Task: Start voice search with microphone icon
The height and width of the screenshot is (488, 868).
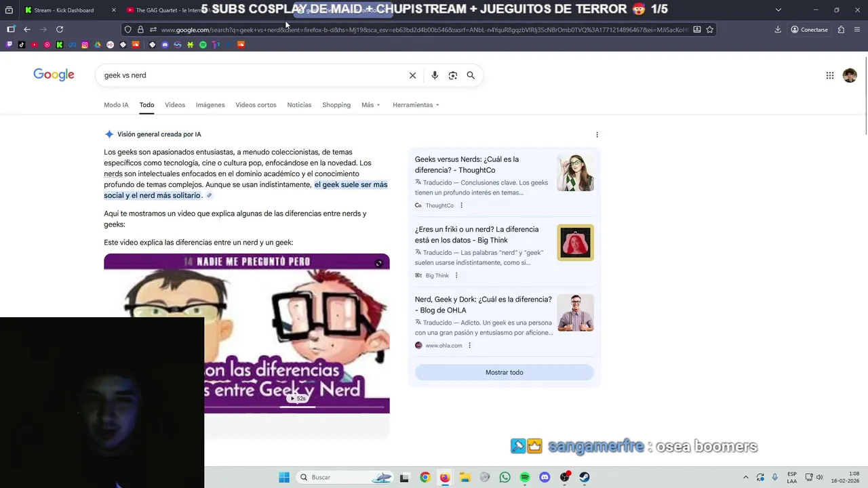Action: [x=435, y=75]
